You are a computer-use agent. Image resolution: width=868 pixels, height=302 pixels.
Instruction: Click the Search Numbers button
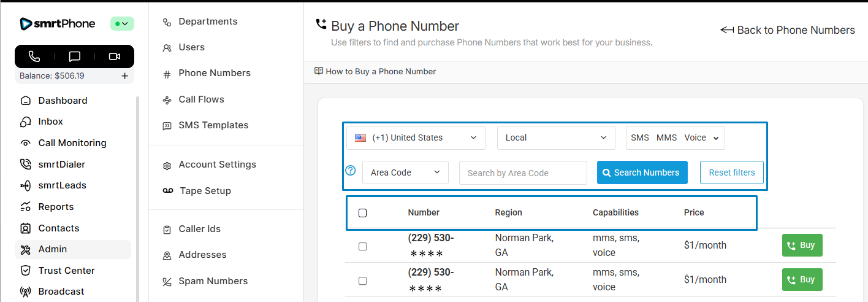tap(642, 172)
